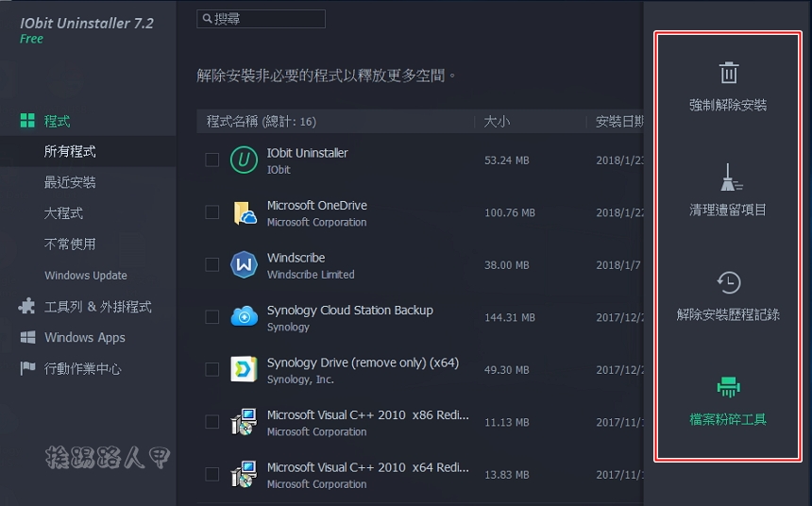The image size is (812, 506).
Task: Tick the Windscribe checkbox
Action: pos(211,264)
